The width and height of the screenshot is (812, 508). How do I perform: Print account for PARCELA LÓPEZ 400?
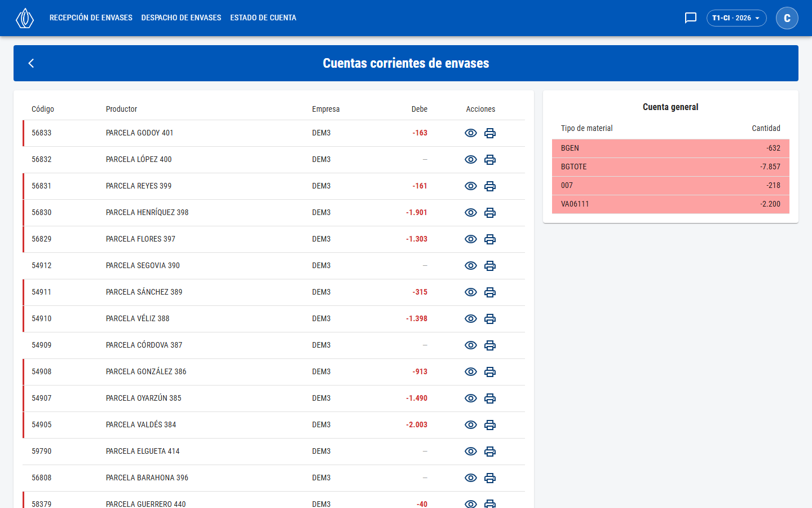pos(490,160)
